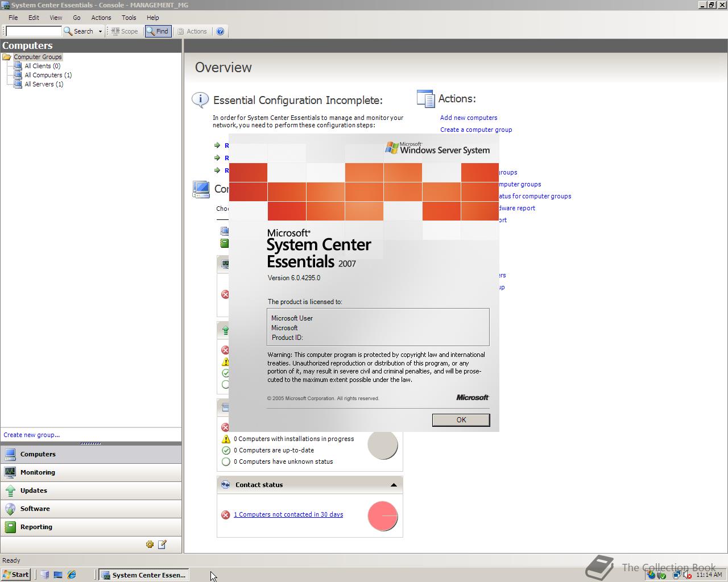The image size is (728, 582).
Task: Open 1 Computers not contacted in 30 days
Action: (288, 514)
